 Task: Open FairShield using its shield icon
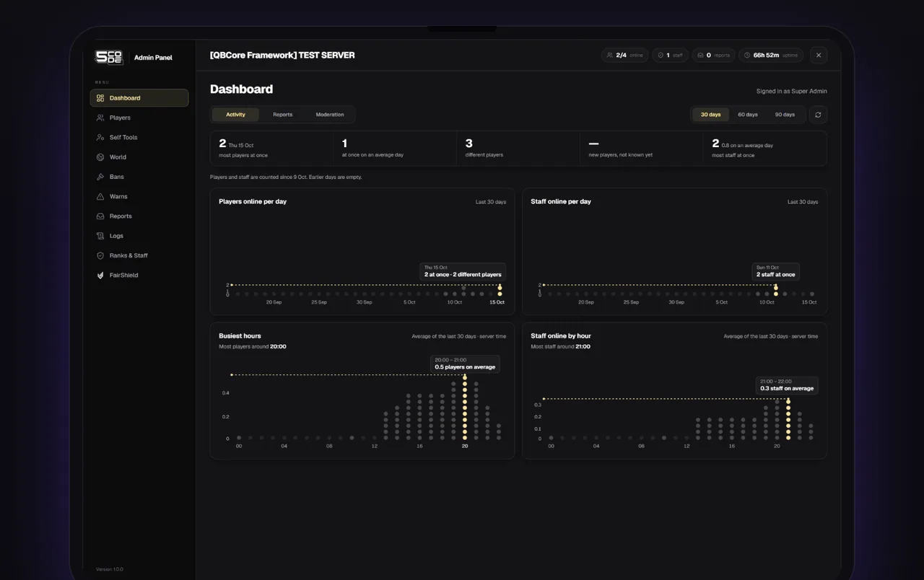pos(100,276)
